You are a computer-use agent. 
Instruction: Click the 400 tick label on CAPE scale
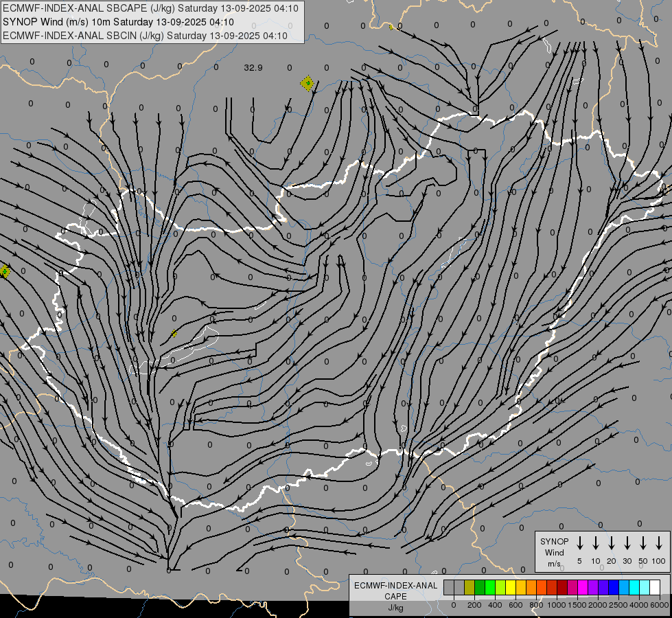pos(495,605)
